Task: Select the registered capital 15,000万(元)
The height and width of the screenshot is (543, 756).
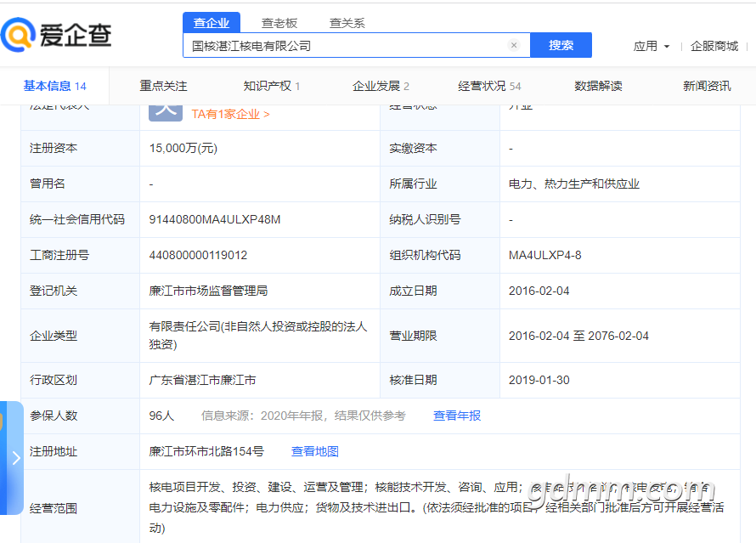Action: (183, 149)
